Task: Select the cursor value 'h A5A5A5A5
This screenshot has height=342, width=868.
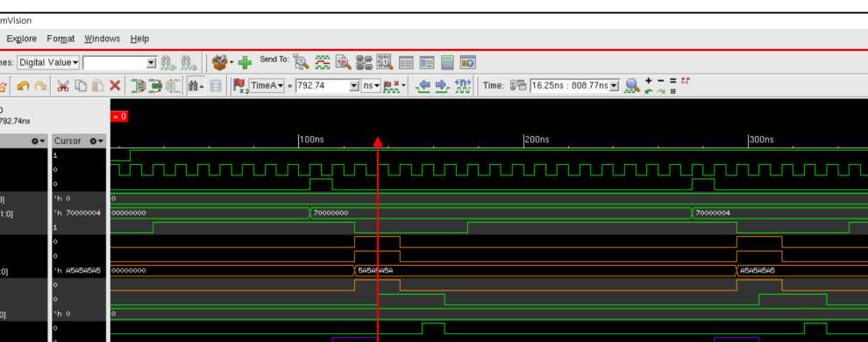Action: click(77, 271)
